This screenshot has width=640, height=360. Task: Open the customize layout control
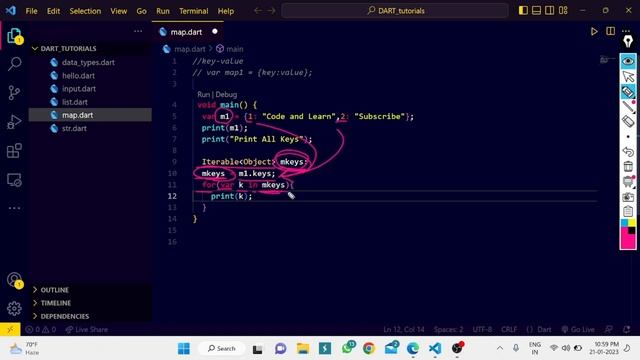(563, 11)
